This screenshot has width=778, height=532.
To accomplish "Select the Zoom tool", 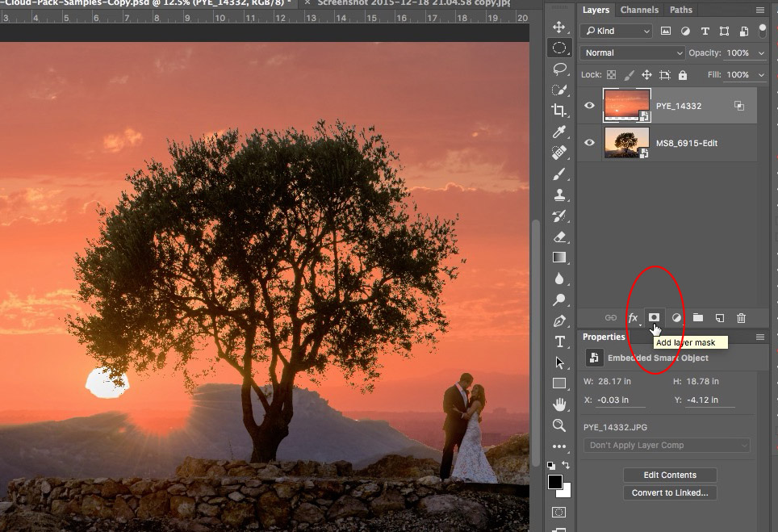I will click(560, 425).
